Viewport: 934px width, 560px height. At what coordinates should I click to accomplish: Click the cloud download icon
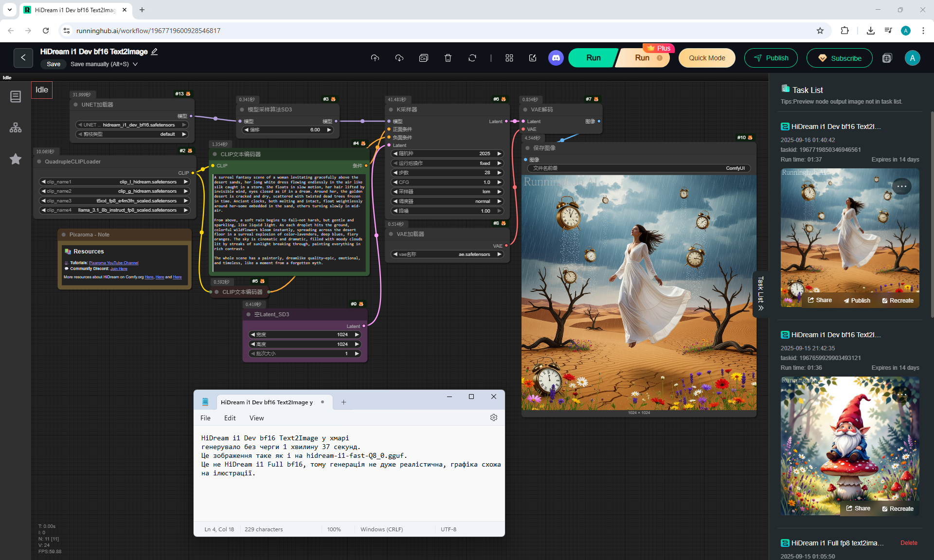pos(399,58)
